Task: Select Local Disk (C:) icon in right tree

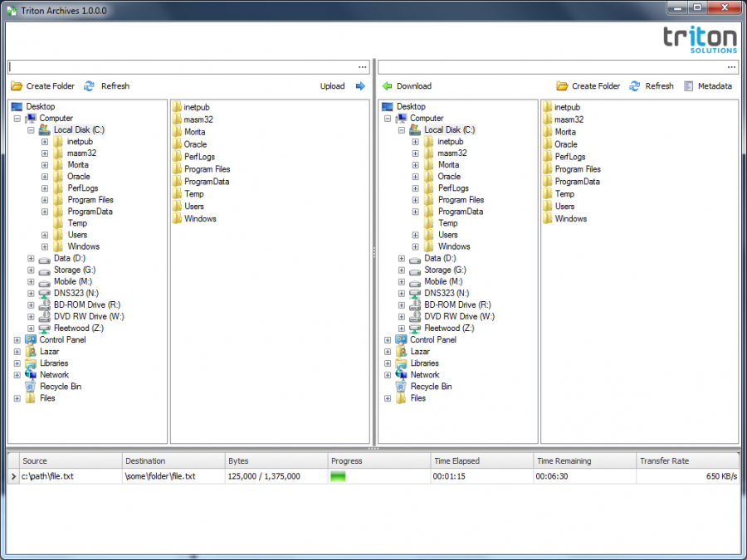Action: [415, 129]
